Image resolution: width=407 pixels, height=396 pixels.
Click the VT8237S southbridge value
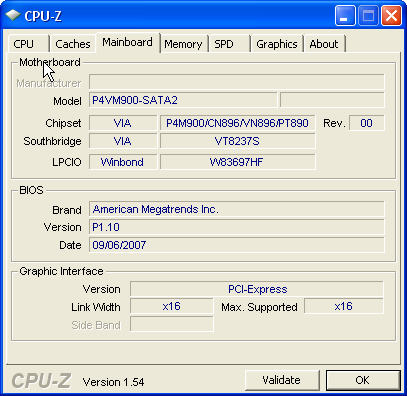[x=237, y=141]
